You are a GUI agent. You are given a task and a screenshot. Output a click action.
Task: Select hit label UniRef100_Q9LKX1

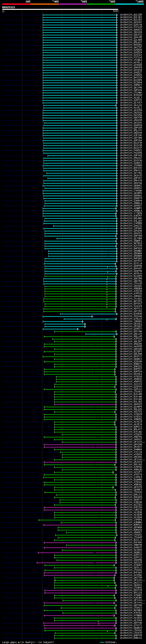131,35
